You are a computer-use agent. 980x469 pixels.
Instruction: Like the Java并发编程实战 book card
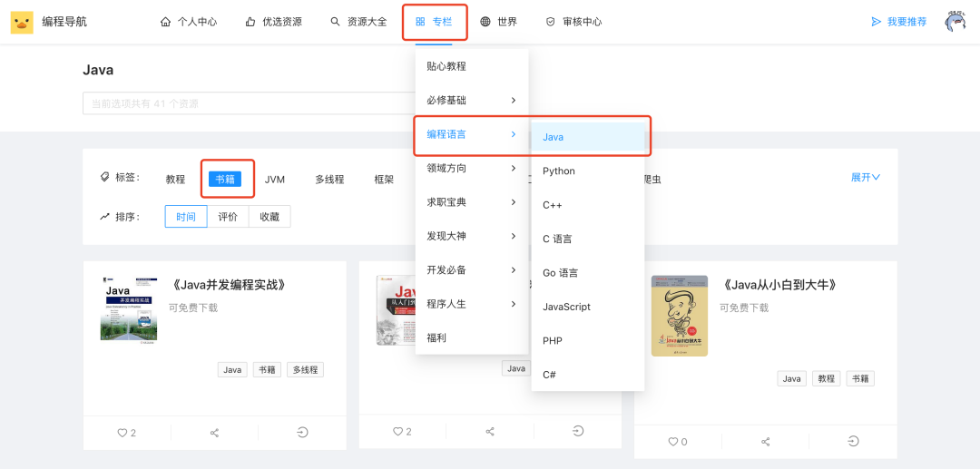coord(126,433)
